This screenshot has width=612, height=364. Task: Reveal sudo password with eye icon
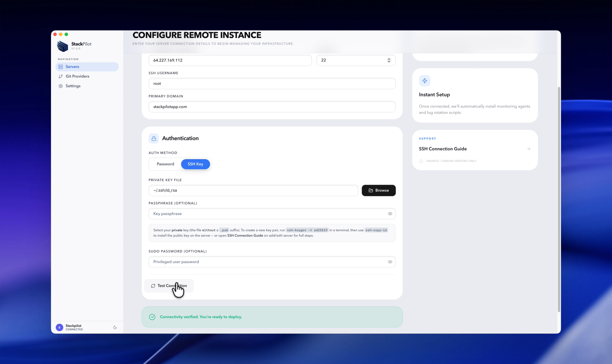tap(390, 262)
